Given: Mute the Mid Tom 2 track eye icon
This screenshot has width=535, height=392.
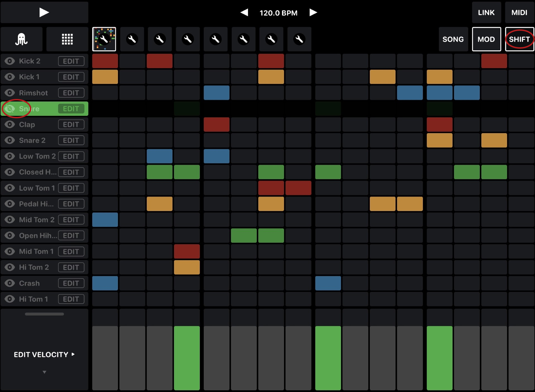Looking at the screenshot, I should coord(10,220).
